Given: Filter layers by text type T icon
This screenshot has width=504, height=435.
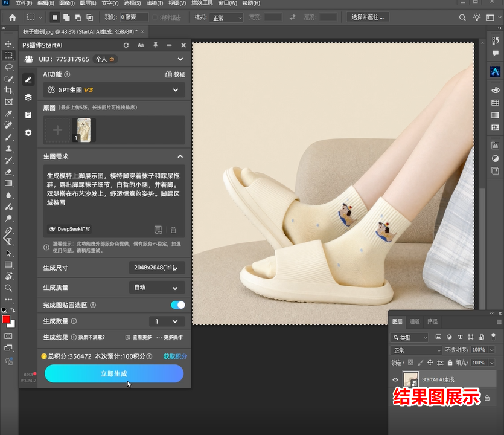Looking at the screenshot, I should [x=460, y=337].
